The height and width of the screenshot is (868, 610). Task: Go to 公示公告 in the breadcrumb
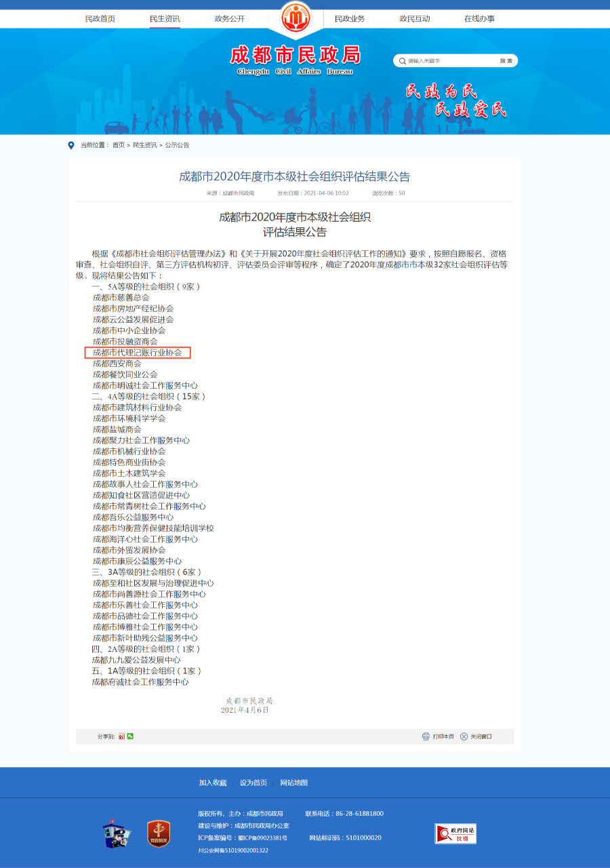coord(177,145)
